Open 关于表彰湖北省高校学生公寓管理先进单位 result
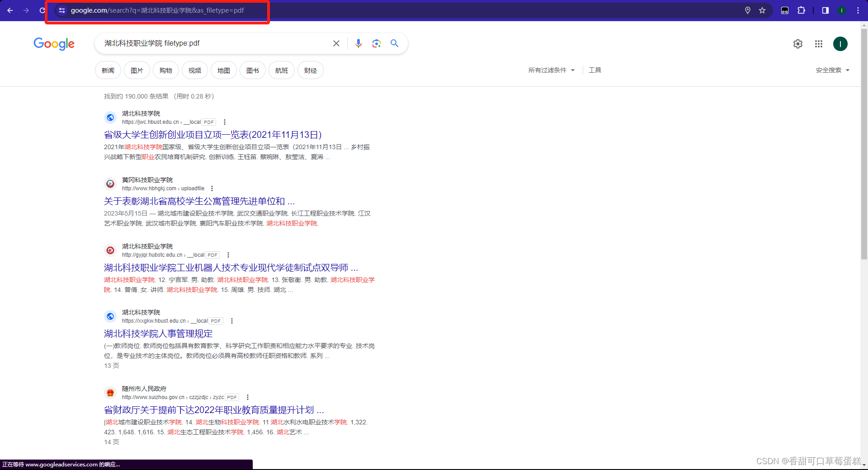Screen dimensions: 868x470 tap(199, 201)
